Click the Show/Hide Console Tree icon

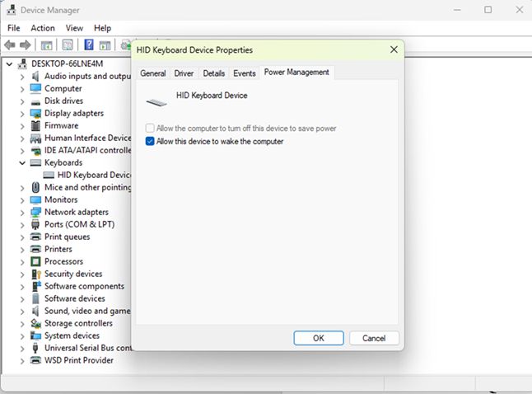[47, 45]
